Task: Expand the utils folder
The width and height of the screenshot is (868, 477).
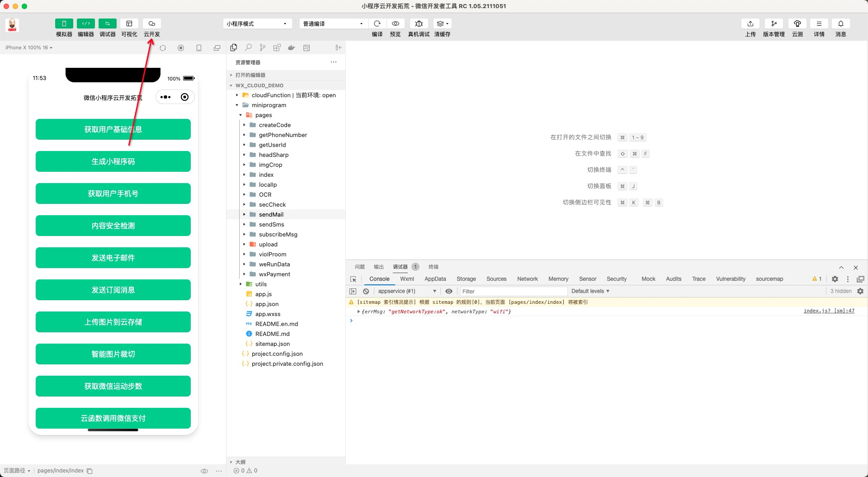Action: click(x=286, y=284)
